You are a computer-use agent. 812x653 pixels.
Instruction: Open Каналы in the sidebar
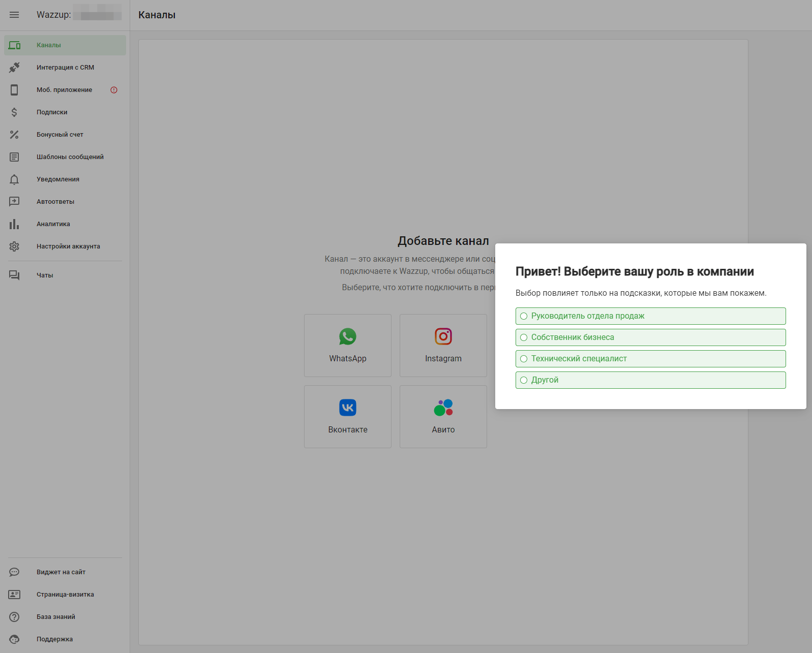pyautogui.click(x=65, y=45)
